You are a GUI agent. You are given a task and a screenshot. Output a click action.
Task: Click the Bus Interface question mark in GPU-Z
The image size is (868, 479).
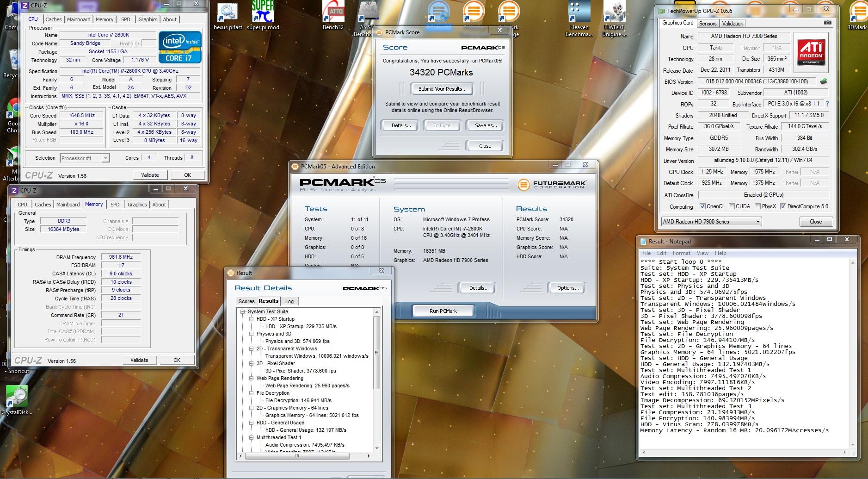tap(827, 104)
